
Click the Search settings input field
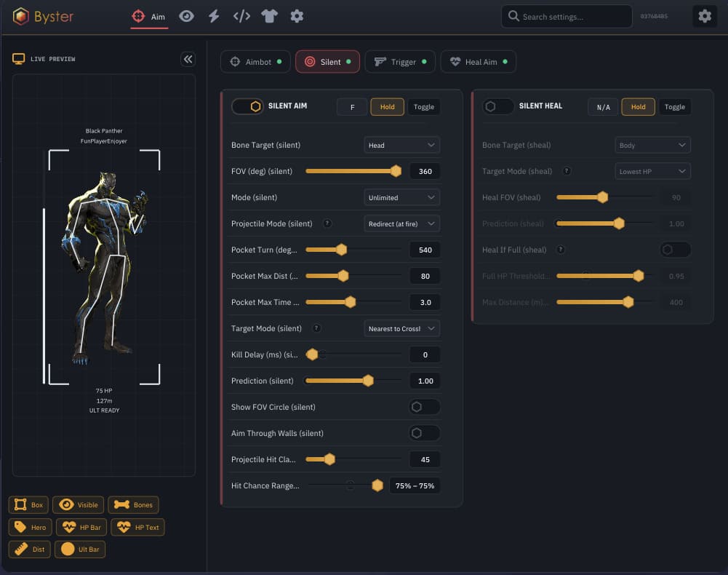[x=567, y=16]
